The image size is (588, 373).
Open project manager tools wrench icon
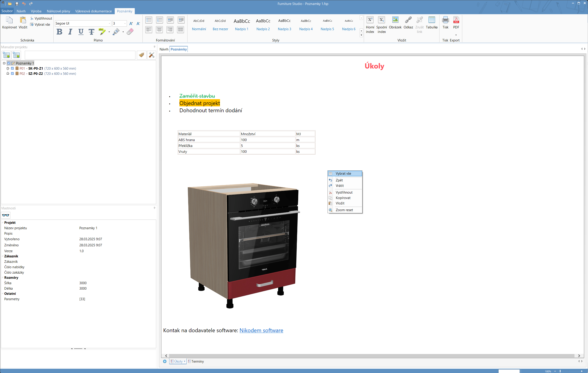(152, 55)
